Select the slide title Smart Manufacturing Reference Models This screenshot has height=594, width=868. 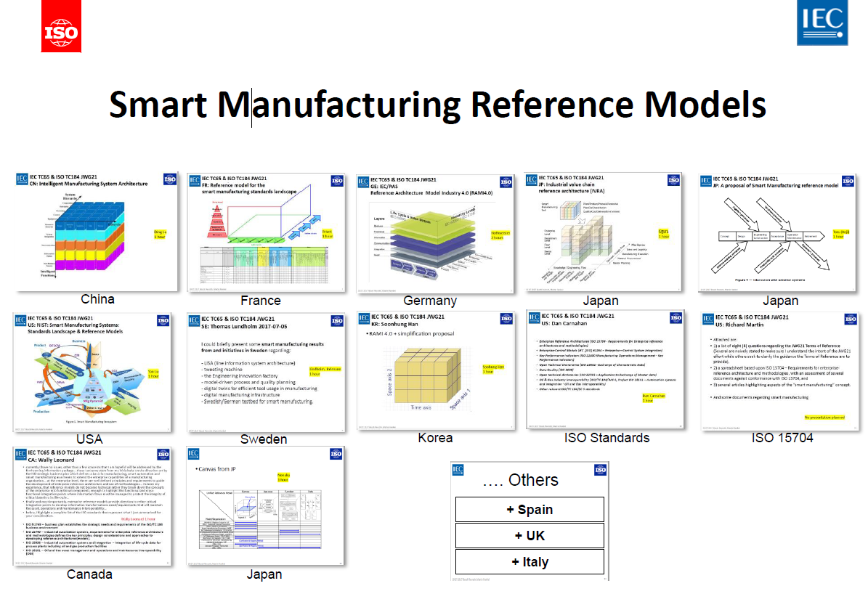437,104
